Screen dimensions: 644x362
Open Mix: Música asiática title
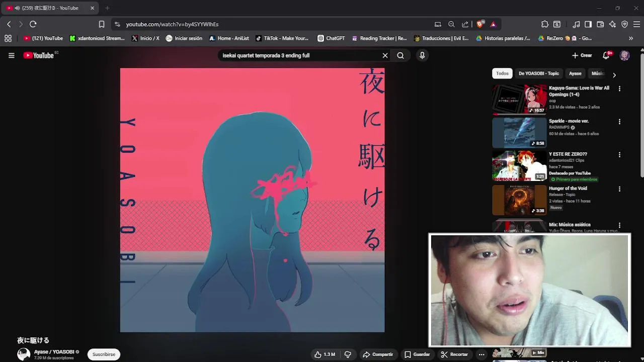(570, 225)
